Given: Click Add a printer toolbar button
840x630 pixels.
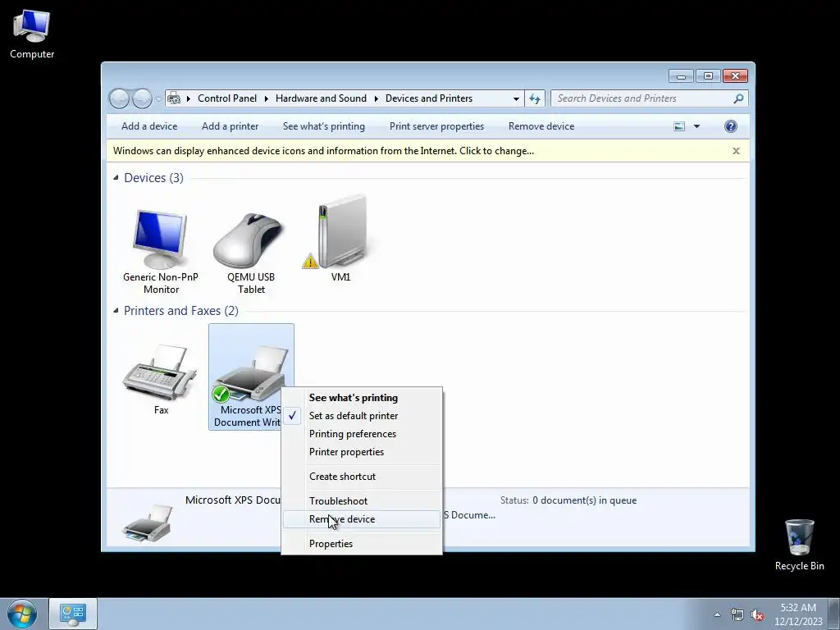Looking at the screenshot, I should point(230,126).
